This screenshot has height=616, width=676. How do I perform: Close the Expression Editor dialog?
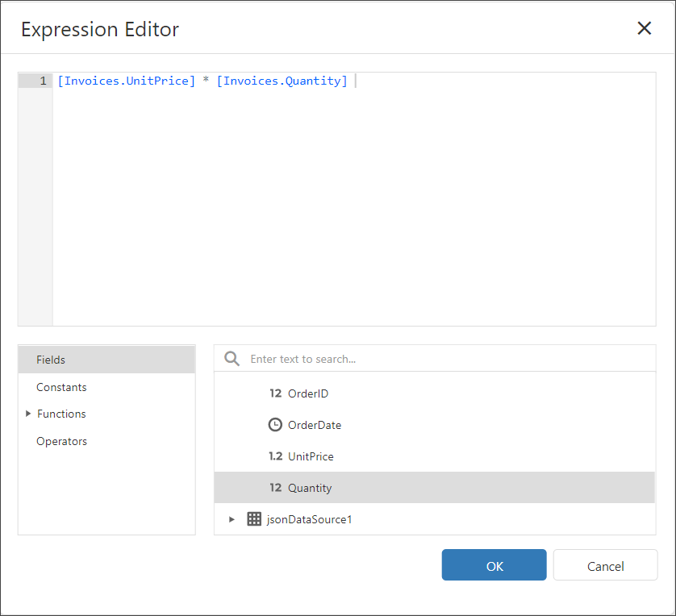click(x=644, y=29)
